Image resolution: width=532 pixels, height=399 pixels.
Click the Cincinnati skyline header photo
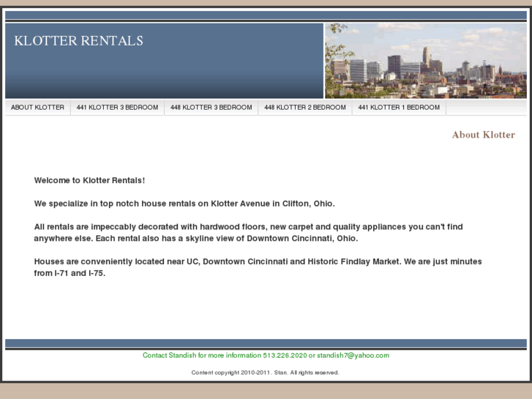[426, 61]
